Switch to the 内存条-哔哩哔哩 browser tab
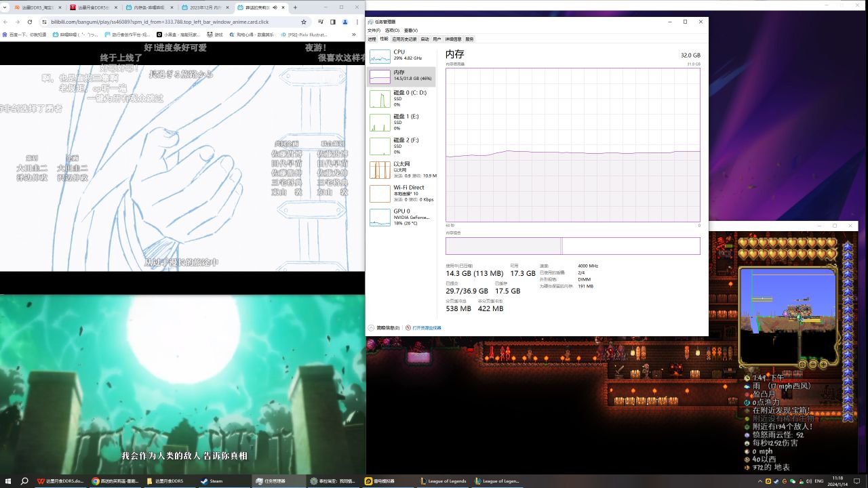The image size is (868, 488). 150,7
